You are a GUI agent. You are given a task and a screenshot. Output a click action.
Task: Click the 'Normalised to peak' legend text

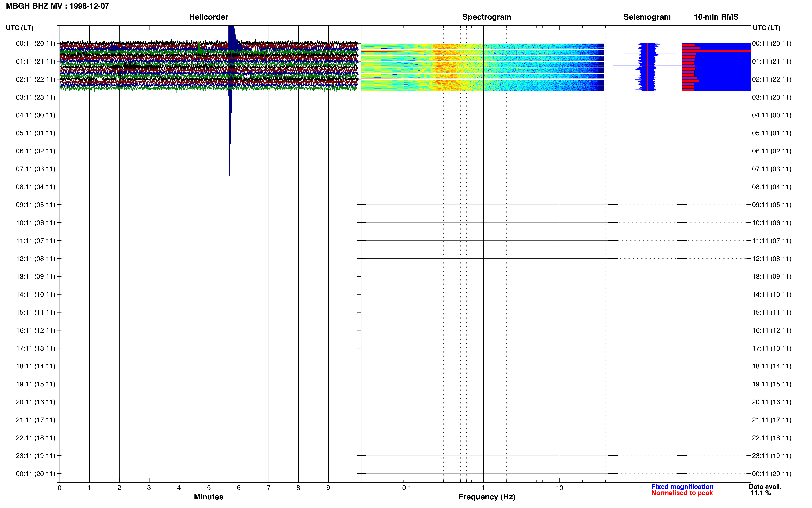[682, 493]
